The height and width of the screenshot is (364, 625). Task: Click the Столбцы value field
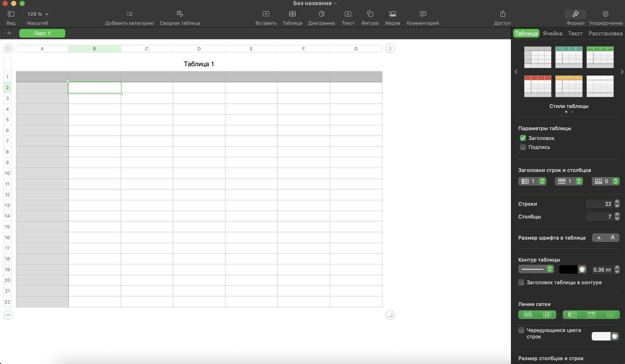coord(600,216)
